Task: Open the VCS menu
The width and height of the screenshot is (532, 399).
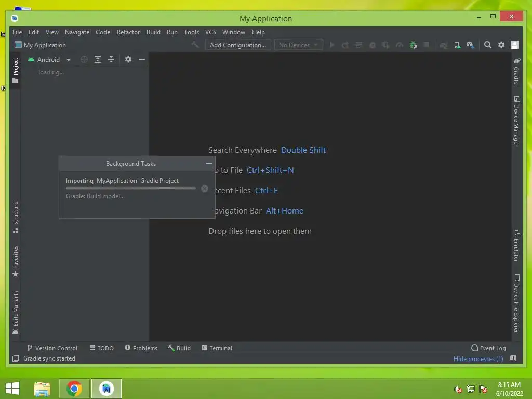Action: pos(211,32)
